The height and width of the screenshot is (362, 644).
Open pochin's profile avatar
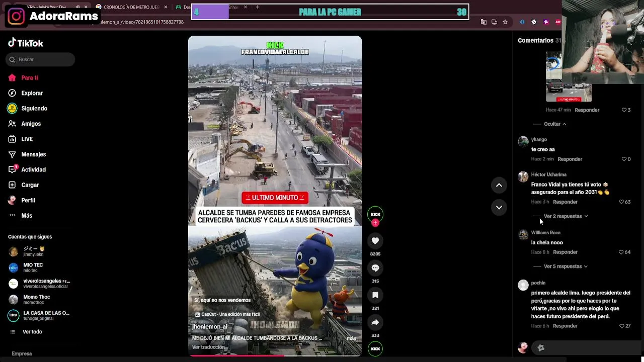click(523, 285)
